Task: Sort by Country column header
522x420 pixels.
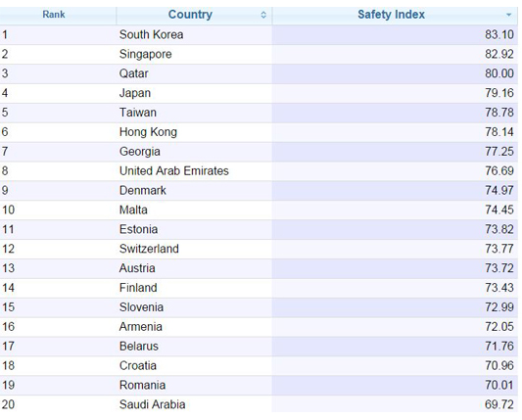Action: (x=190, y=15)
